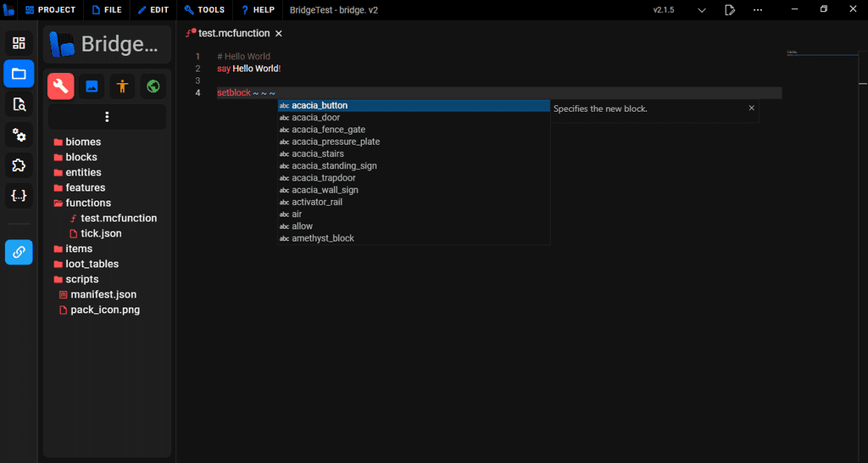Close the test.mcfunction tab
868x463 pixels.
click(x=279, y=34)
